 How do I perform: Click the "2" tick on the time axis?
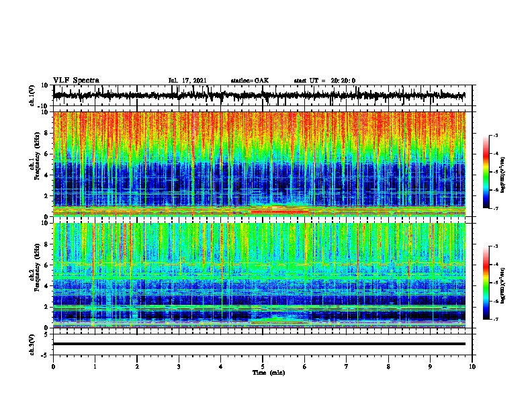pyautogui.click(x=137, y=367)
